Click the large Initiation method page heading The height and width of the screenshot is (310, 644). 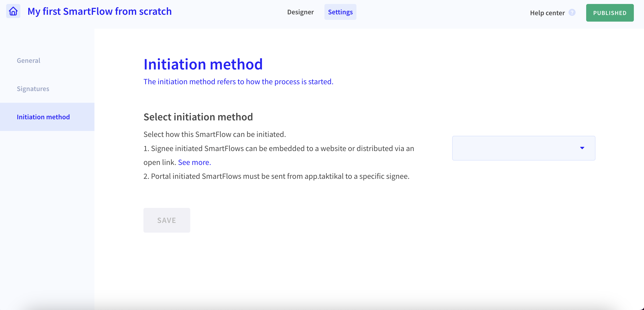pyautogui.click(x=203, y=64)
